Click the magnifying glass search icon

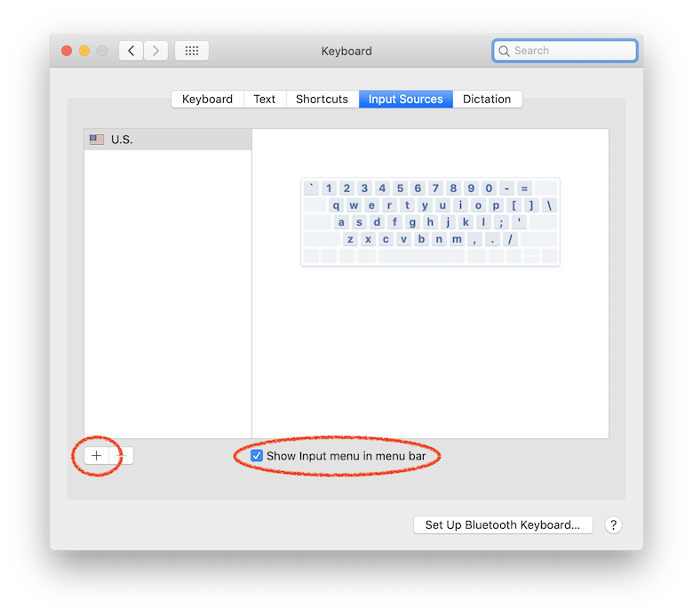pyautogui.click(x=504, y=51)
